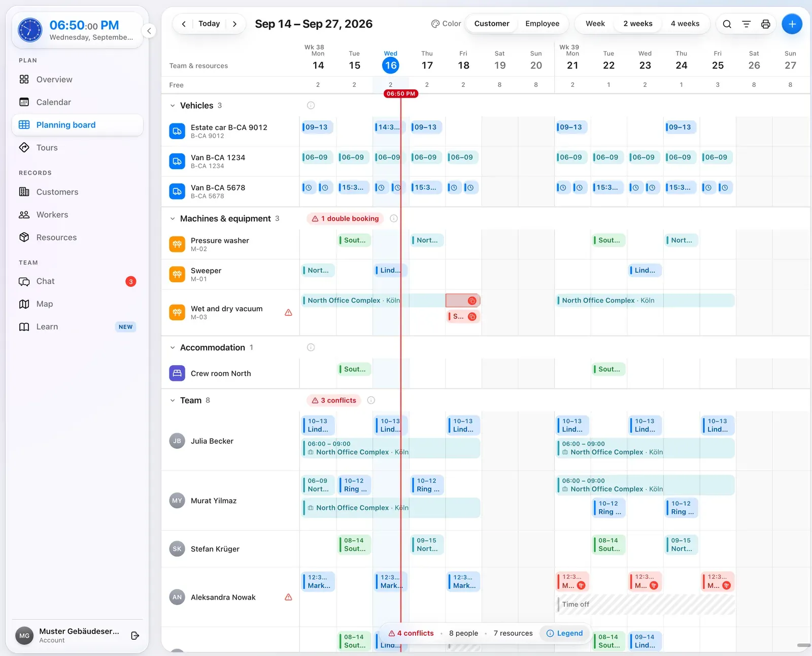This screenshot has height=656, width=812.
Task: Open the search icon in toolbar
Action: [727, 24]
